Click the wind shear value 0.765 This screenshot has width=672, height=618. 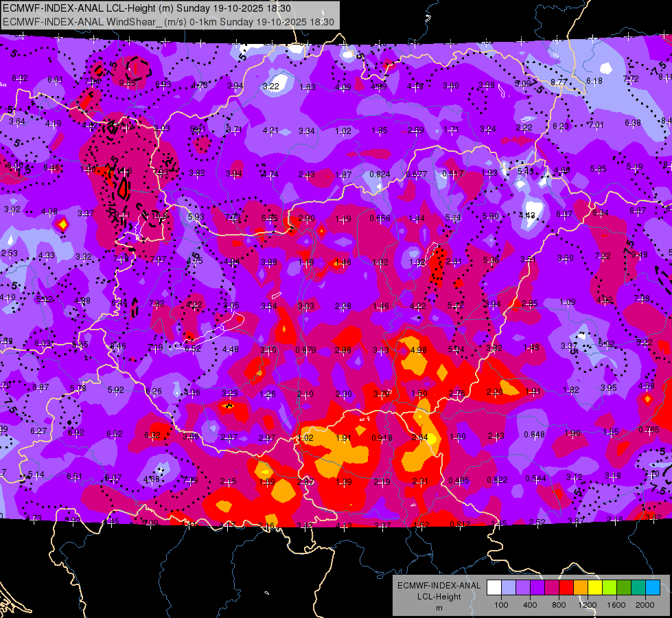[x=649, y=430]
